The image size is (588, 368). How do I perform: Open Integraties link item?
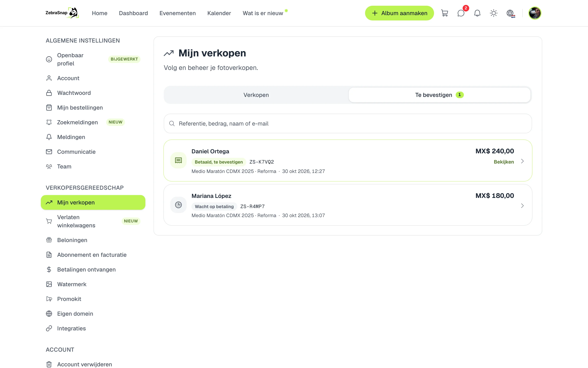coord(93,328)
